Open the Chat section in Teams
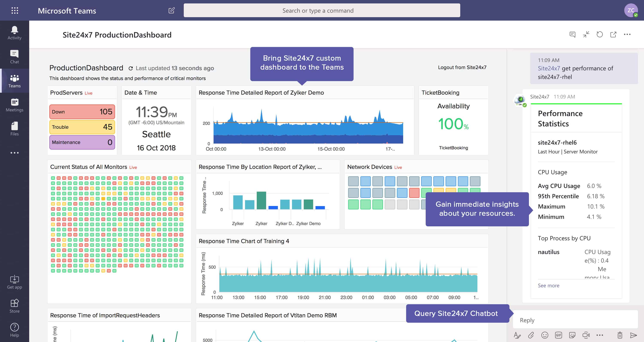 tap(14, 56)
